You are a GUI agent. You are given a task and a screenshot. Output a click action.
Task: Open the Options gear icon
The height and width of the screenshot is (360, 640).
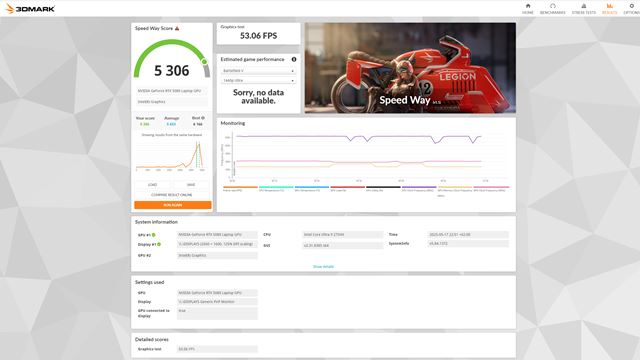pyautogui.click(x=632, y=6)
